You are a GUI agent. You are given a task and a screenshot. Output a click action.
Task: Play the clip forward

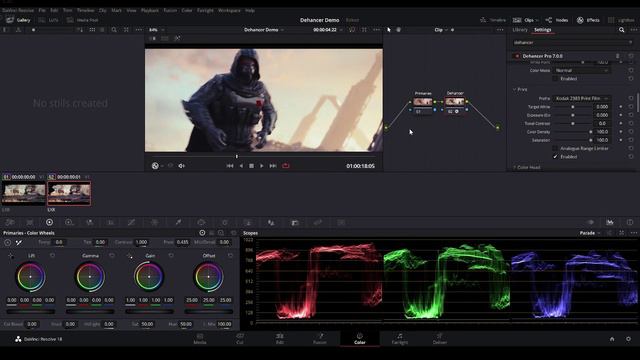262,166
